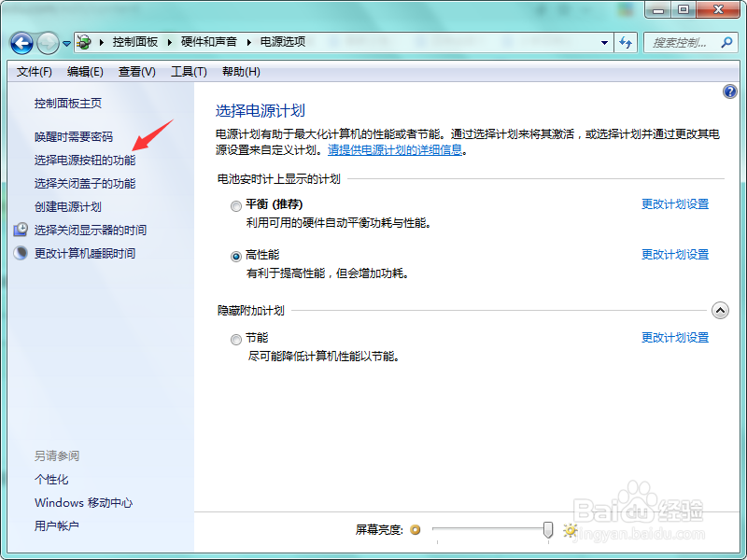Open the 文件(F) menu
Viewport: 747px width, 560px height.
pyautogui.click(x=34, y=72)
